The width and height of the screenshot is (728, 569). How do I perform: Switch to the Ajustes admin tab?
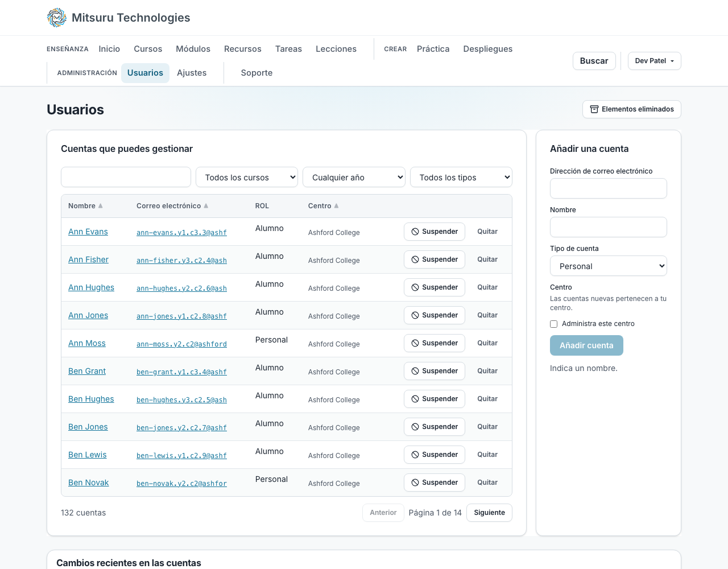coord(192,73)
